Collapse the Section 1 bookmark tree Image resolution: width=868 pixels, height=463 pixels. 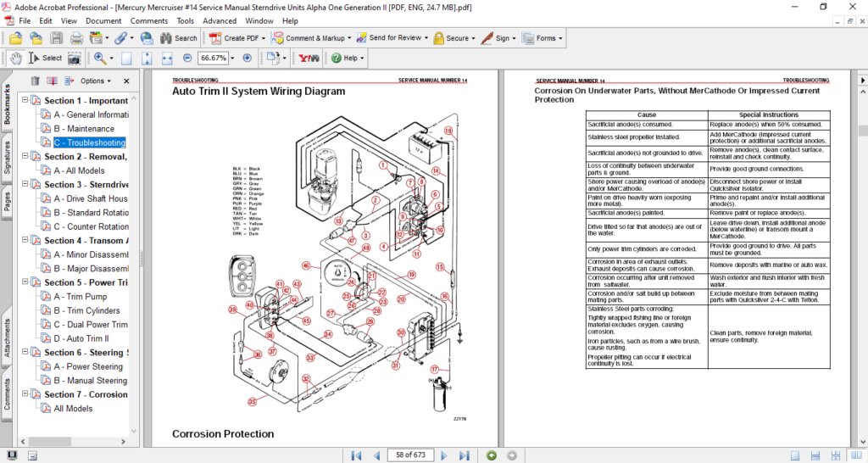(x=26, y=101)
